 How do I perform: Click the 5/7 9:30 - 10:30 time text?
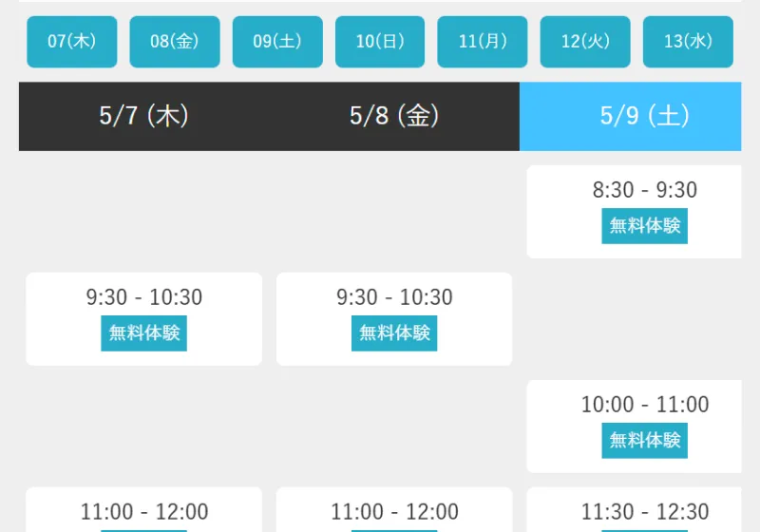click(144, 297)
